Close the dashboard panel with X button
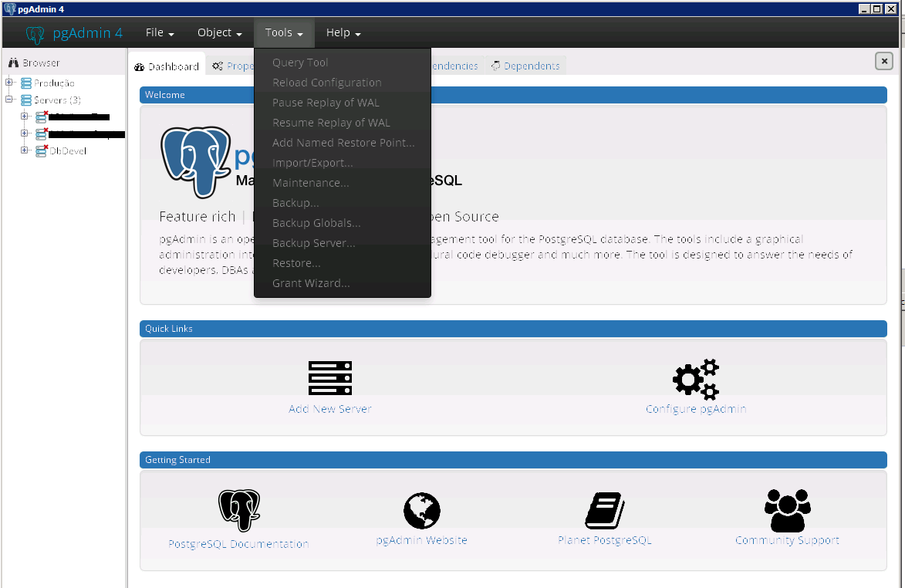This screenshot has width=905, height=588. pos(883,62)
